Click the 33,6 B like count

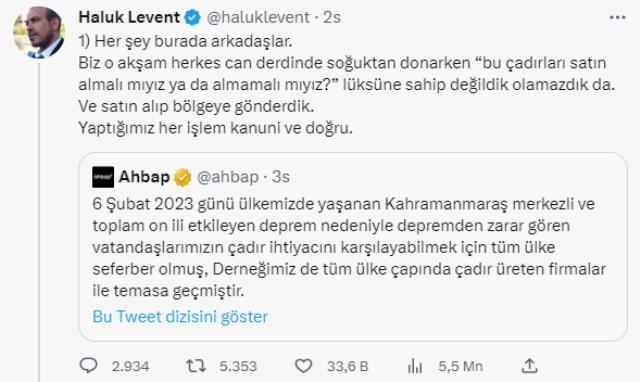(348, 366)
